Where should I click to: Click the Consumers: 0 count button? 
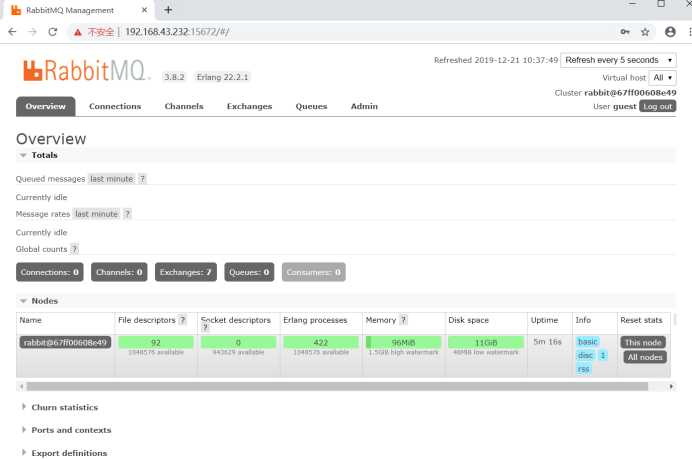coord(314,272)
